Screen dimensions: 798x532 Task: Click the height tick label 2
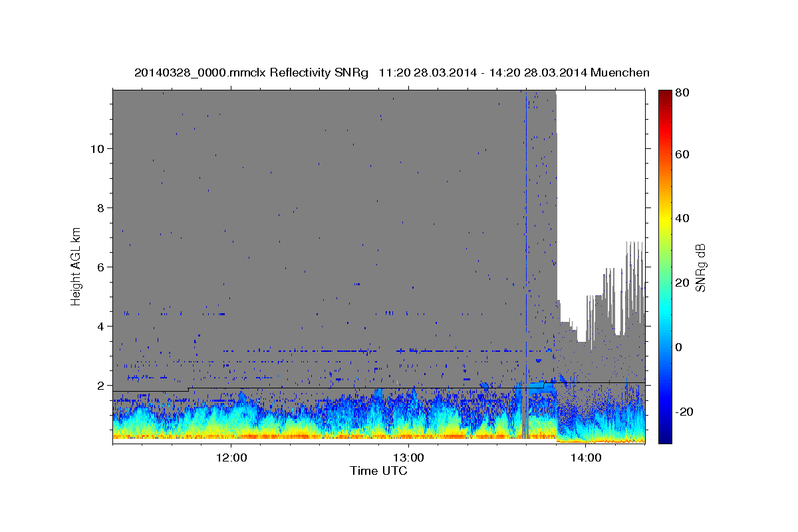102,385
